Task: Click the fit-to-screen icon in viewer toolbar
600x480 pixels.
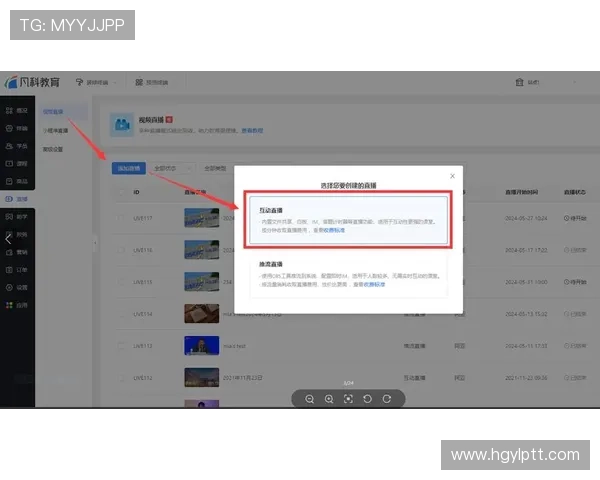Action: (x=348, y=398)
